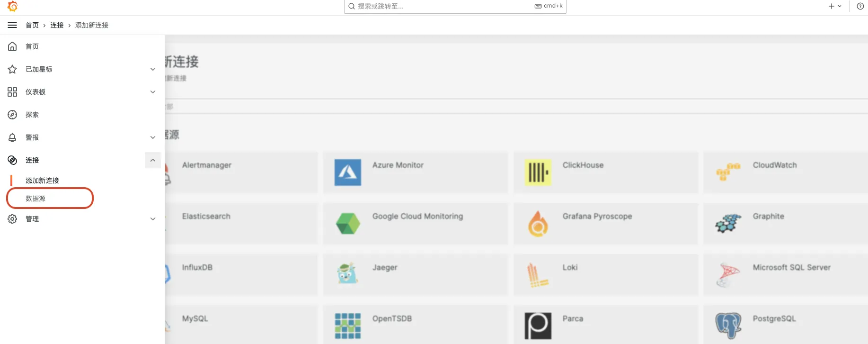Expand the 管理 section chevron
Image resolution: width=868 pixels, height=344 pixels.
click(x=153, y=219)
